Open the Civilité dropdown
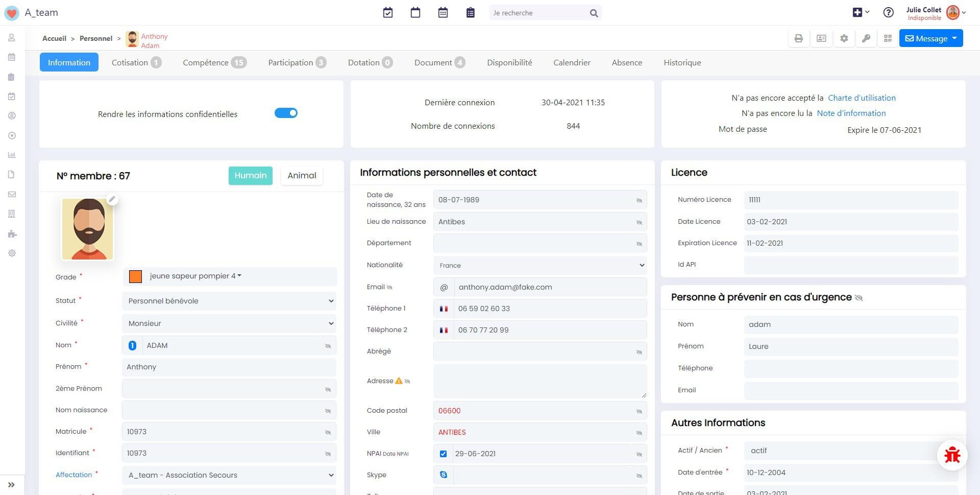The height and width of the screenshot is (495, 980). [x=229, y=323]
